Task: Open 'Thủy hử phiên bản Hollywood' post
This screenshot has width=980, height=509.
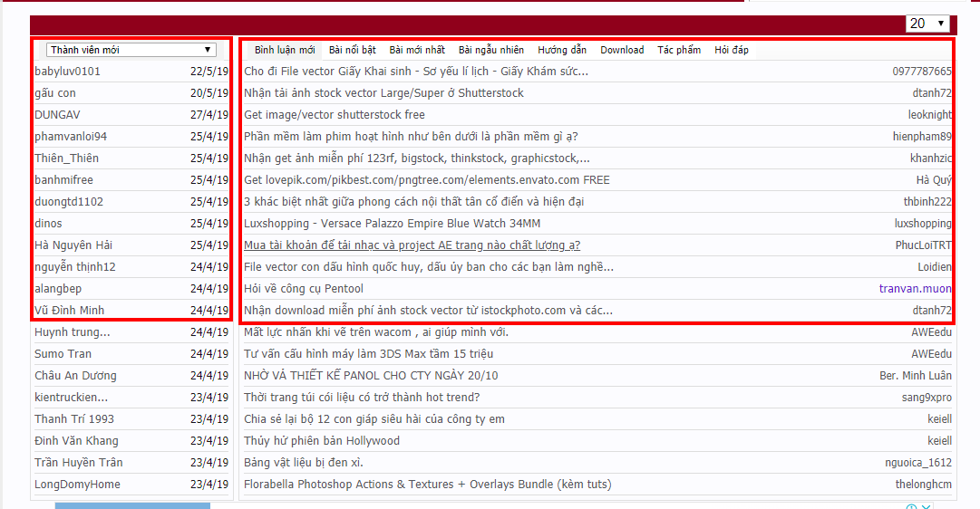Action: 322,441
